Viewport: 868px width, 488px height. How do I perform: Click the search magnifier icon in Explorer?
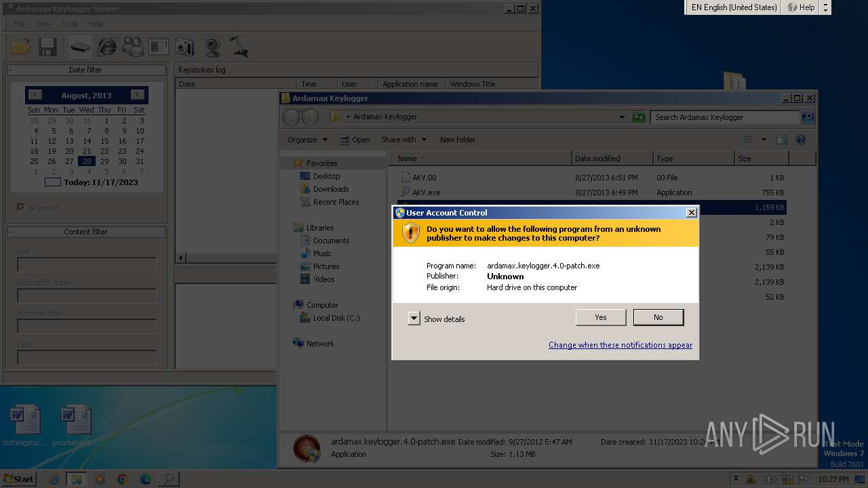pyautogui.click(x=807, y=117)
